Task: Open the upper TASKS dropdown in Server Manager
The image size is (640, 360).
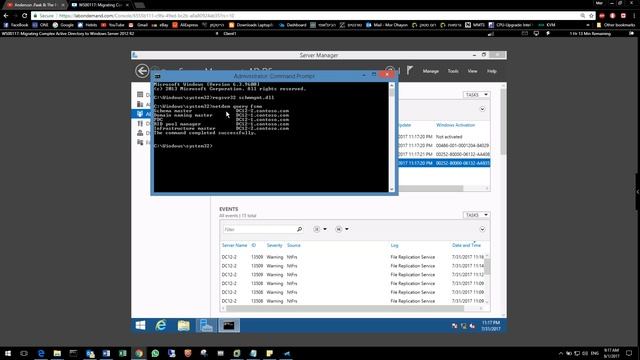Action: (x=476, y=95)
